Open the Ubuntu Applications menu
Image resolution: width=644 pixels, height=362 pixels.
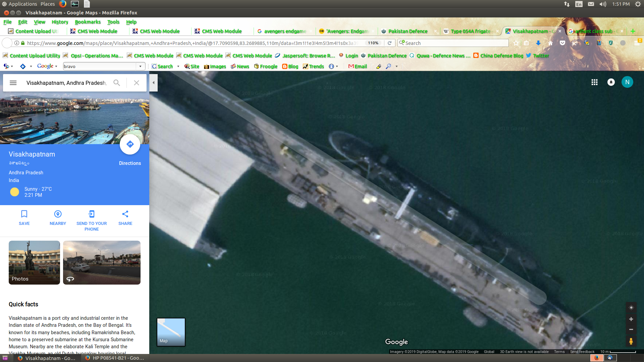(x=19, y=4)
